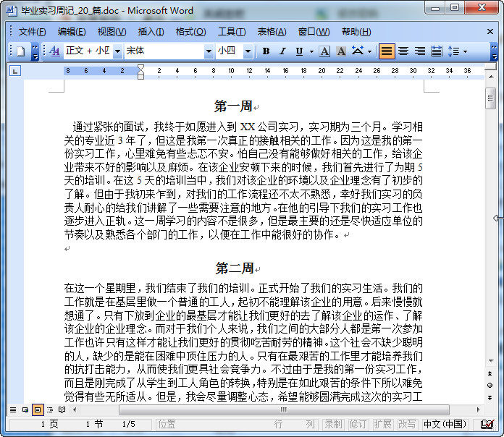Click vertical scrollbar down arrow
The width and height of the screenshot is (504, 437).
click(x=491, y=360)
